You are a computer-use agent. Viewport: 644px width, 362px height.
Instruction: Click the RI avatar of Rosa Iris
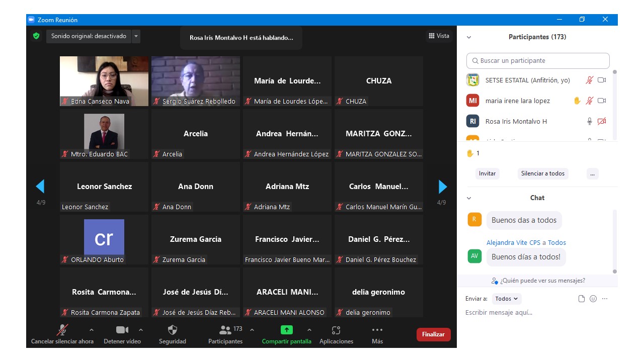[x=472, y=121]
